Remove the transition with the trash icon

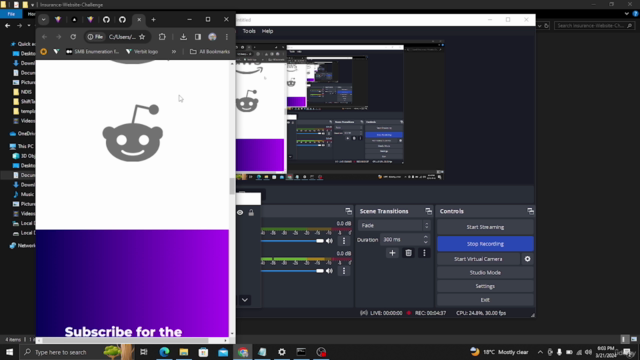(x=408, y=253)
